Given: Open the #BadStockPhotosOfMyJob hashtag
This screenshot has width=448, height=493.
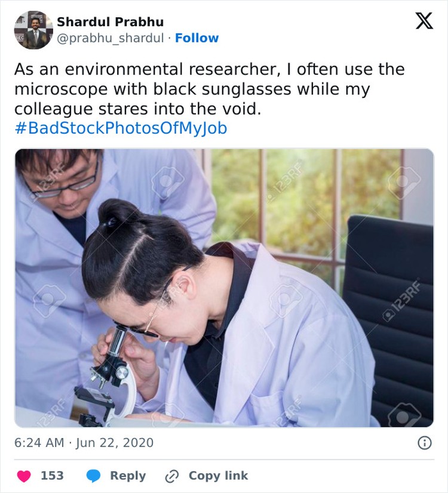Looking at the screenshot, I should [121, 128].
